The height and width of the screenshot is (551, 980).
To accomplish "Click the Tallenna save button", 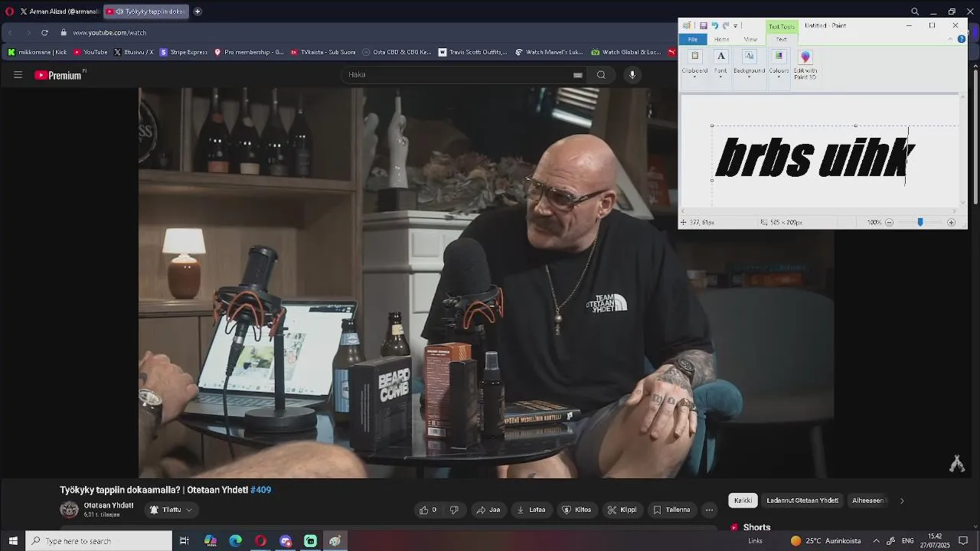I will tap(671, 510).
